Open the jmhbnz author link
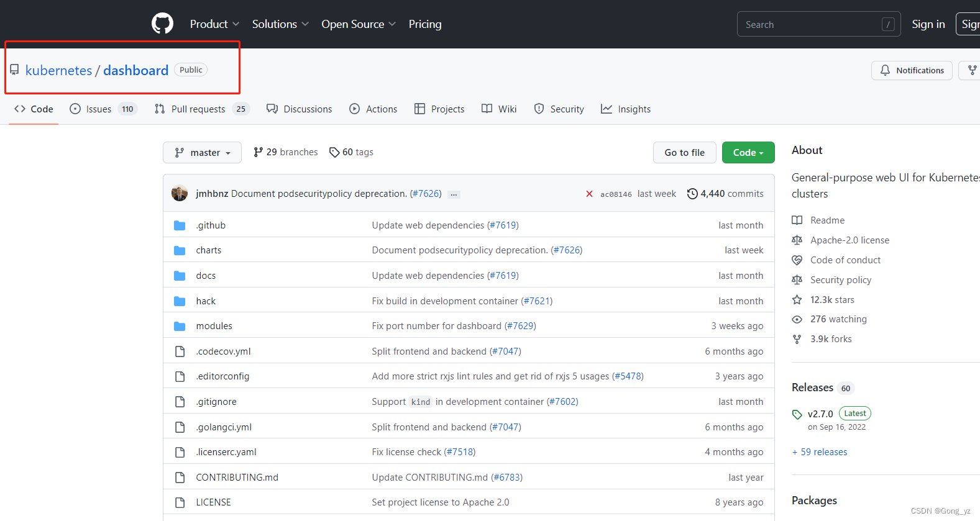Viewport: 980px width, 521px height. pos(212,194)
